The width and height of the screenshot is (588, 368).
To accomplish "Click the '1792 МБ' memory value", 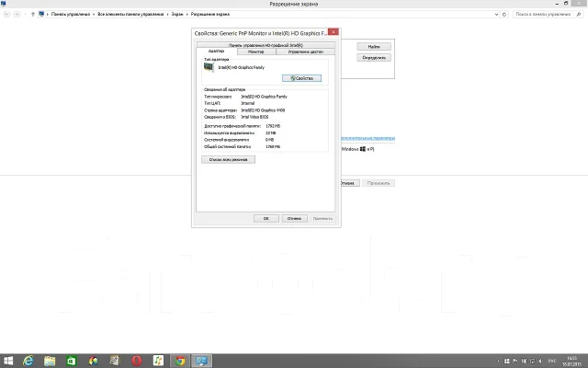I will 273,126.
